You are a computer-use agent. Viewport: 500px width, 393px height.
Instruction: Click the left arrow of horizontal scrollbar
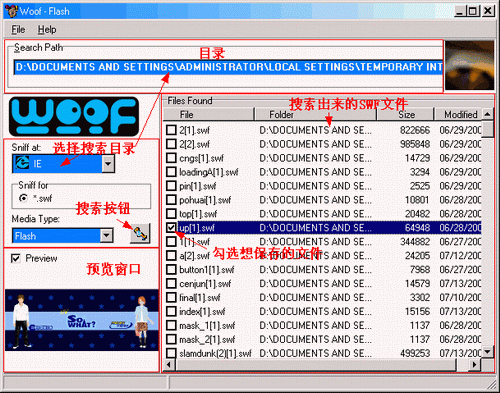pos(169,365)
